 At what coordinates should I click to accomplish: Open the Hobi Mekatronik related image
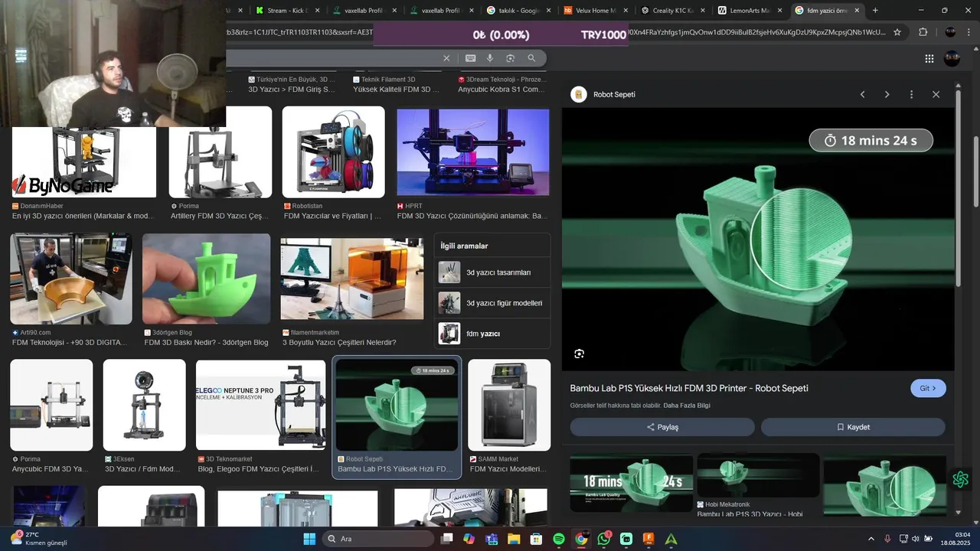pyautogui.click(x=758, y=476)
